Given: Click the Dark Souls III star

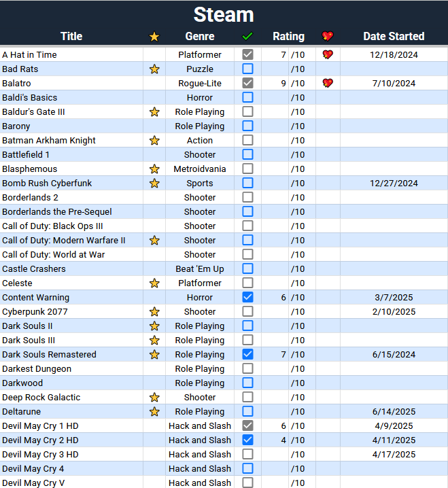Looking at the screenshot, I should 154,340.
